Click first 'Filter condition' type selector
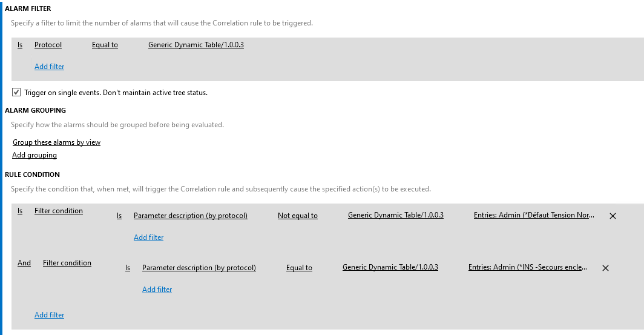 (x=59, y=211)
